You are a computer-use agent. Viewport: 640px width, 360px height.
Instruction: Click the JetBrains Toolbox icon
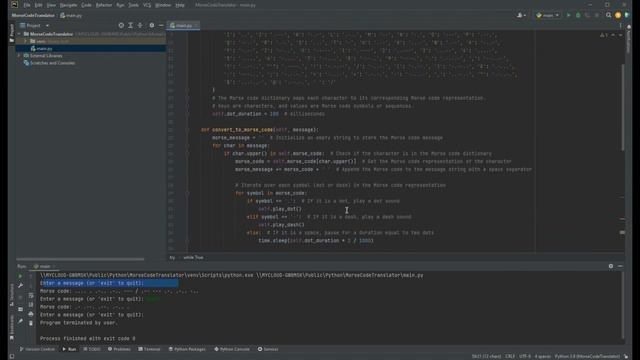pos(627,15)
